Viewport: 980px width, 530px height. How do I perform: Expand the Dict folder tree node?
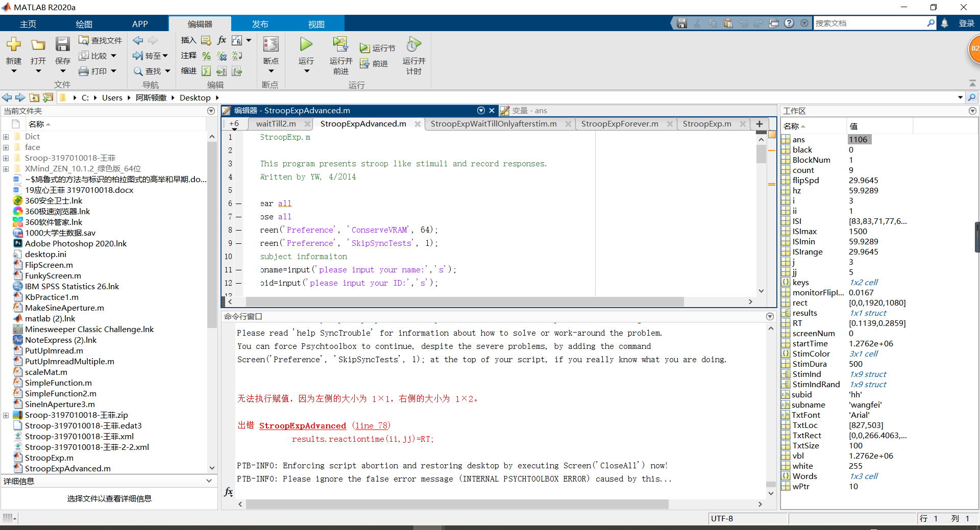click(6, 136)
